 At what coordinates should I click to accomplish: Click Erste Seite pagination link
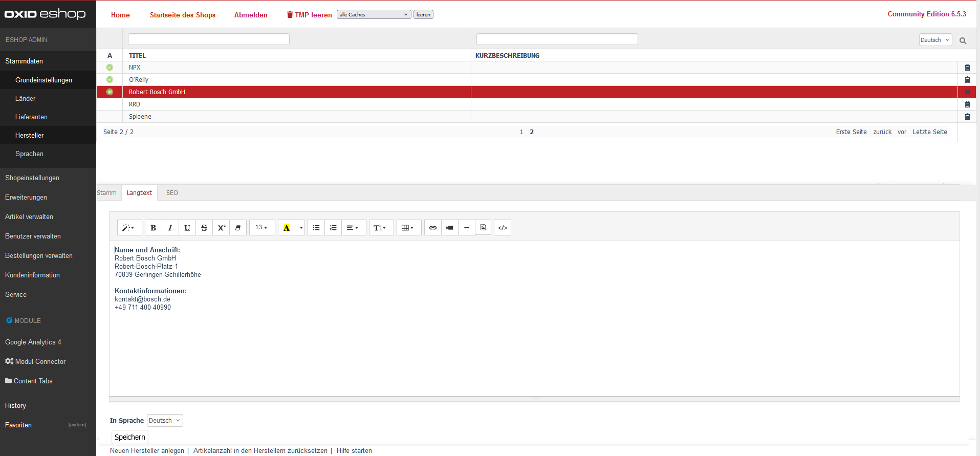(852, 132)
